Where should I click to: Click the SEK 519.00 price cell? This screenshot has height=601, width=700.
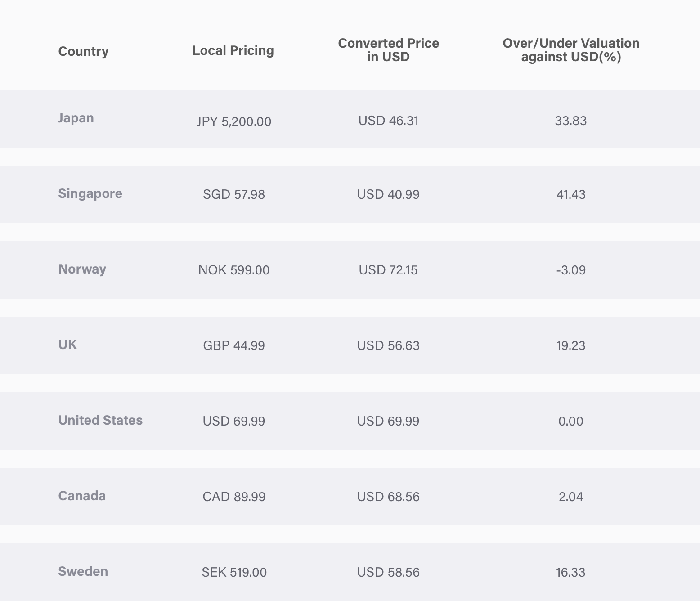[234, 572]
